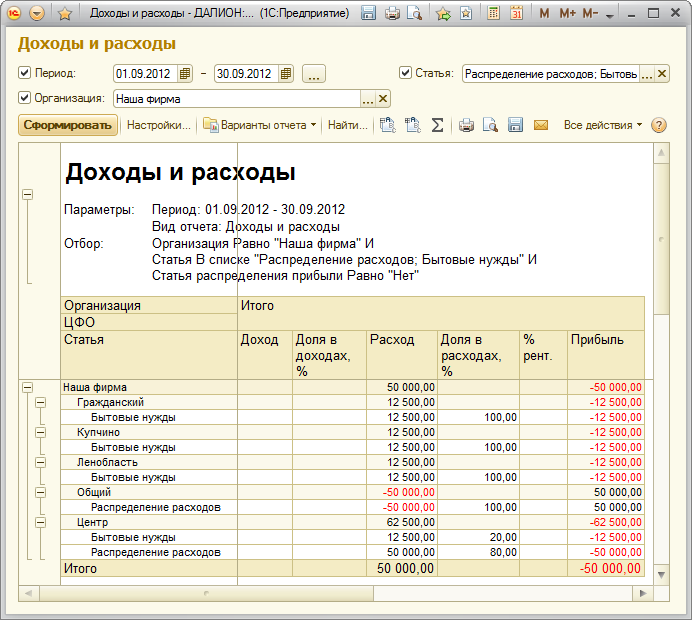Print using the title bar printer icon

point(392,14)
